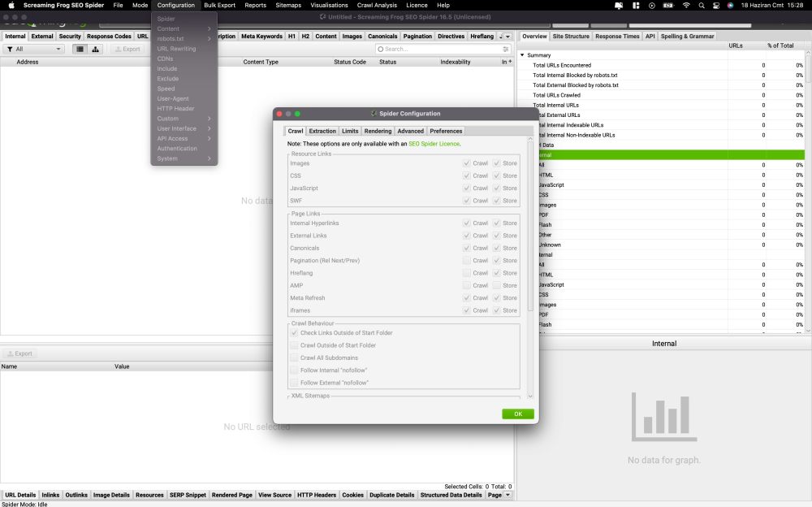Open Wi-Fi status menu
The width and height of the screenshot is (812, 507).
click(686, 5)
